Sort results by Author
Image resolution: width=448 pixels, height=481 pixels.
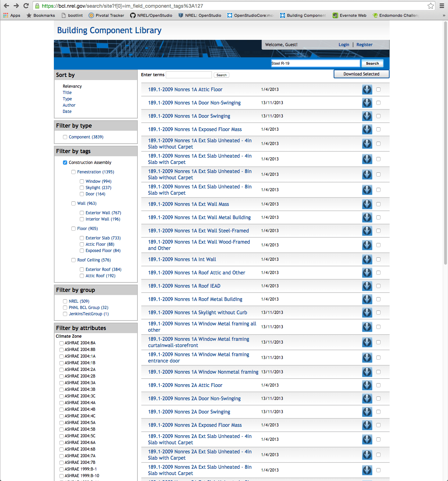(69, 105)
